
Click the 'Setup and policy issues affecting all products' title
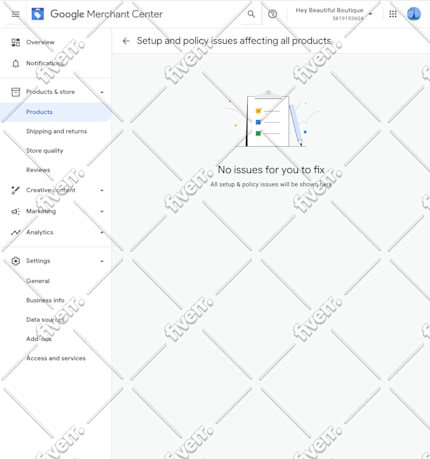tap(234, 41)
